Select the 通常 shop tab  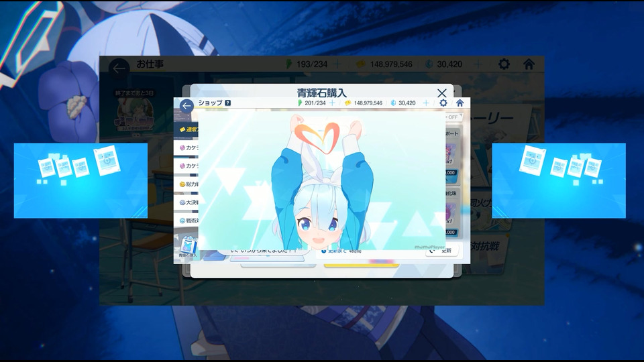(186, 129)
